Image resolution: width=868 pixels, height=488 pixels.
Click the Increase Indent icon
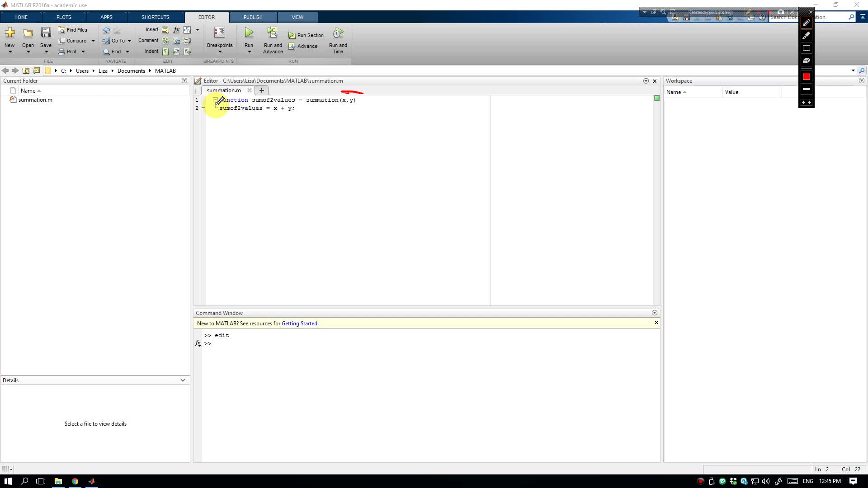click(x=176, y=52)
